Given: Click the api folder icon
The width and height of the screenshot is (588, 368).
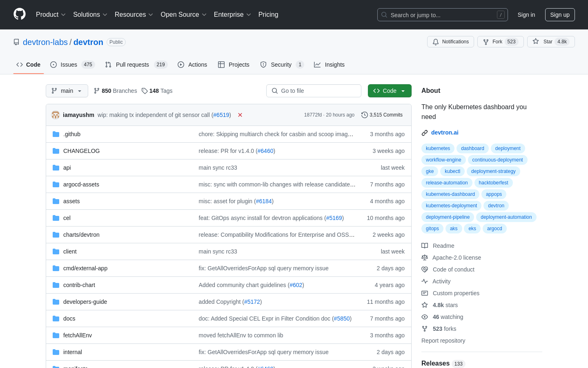Looking at the screenshot, I should (x=56, y=168).
